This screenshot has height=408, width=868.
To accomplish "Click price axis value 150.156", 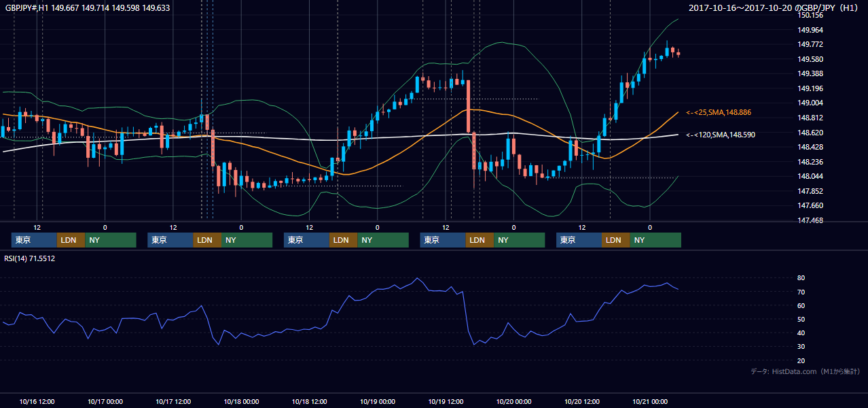I will (810, 15).
